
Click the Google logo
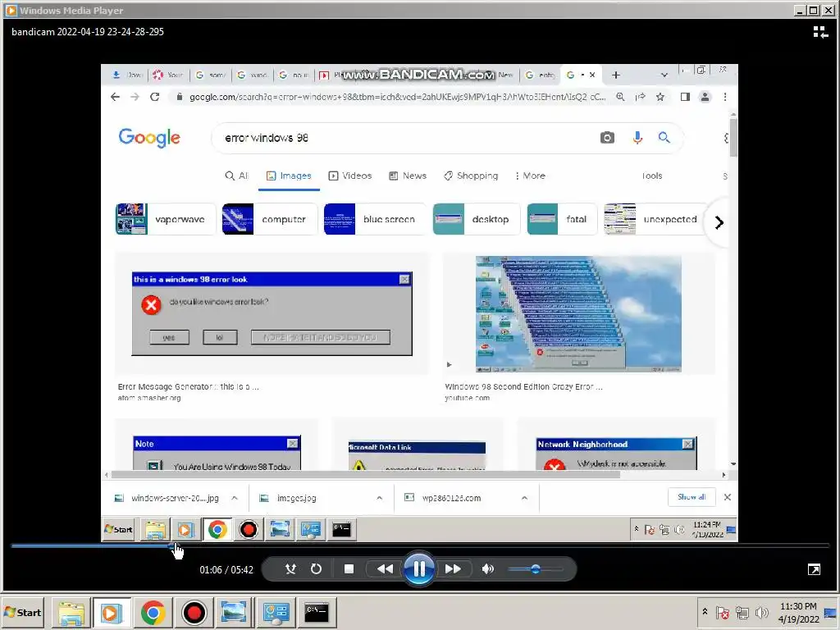pyautogui.click(x=149, y=138)
